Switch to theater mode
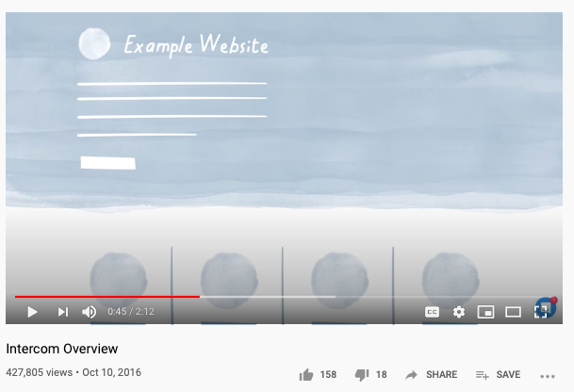Viewport: 574px width, 392px height. [x=513, y=312]
